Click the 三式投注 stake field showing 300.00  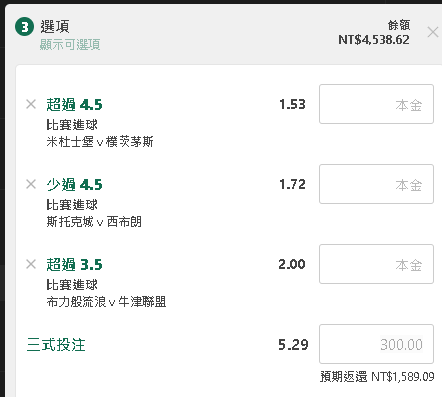376,344
